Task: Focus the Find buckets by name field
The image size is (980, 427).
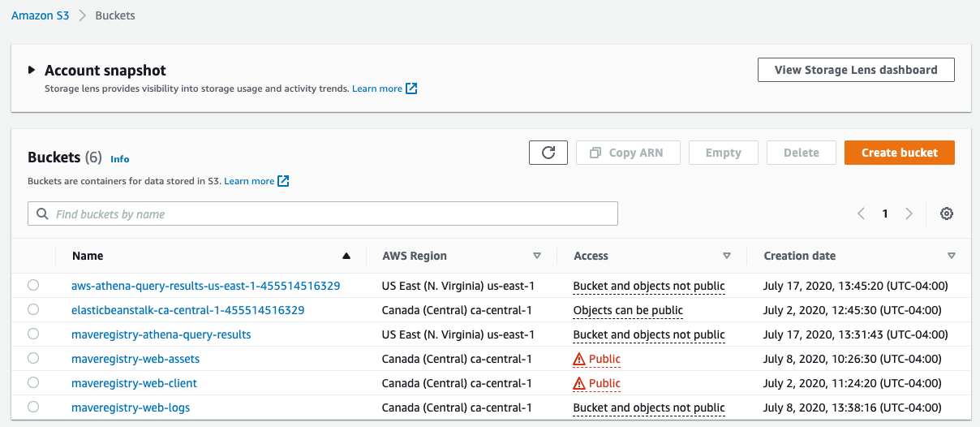Action: click(x=323, y=213)
